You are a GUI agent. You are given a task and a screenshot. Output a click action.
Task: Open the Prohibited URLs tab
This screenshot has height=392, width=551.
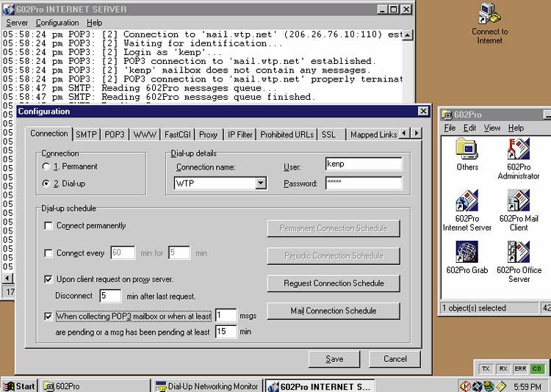point(287,134)
